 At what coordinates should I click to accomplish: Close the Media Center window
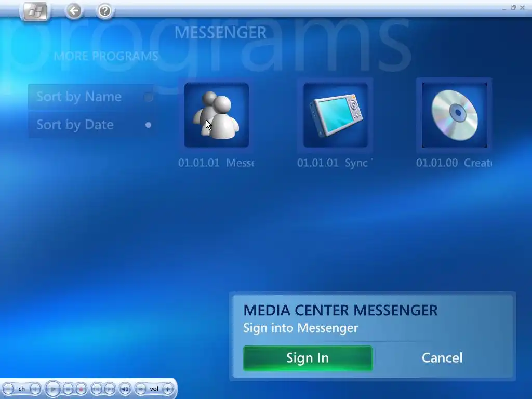tap(523, 7)
